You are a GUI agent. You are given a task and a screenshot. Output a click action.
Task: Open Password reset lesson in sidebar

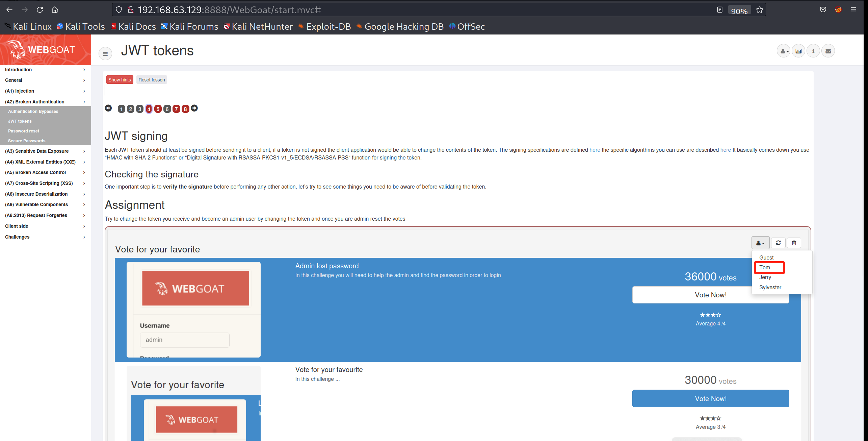(x=24, y=131)
